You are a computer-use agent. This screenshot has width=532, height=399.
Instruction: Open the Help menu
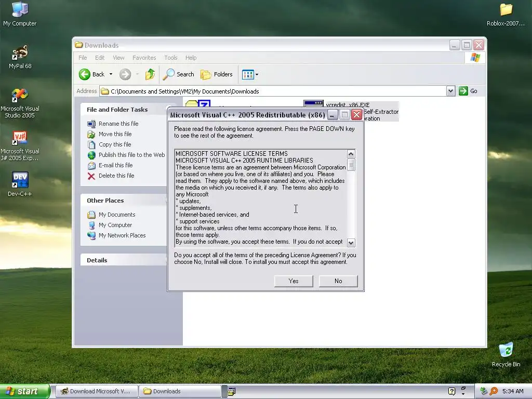[x=191, y=58]
